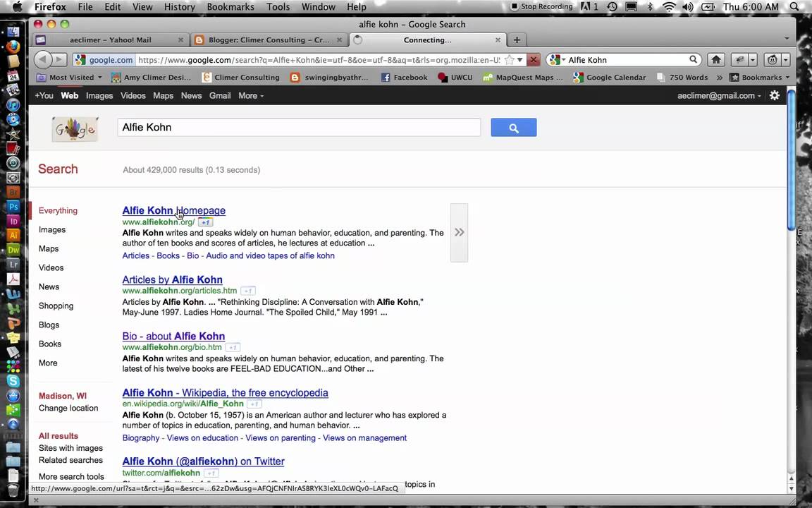
Task: Click the Google holiday doodle logo
Action: 75,129
